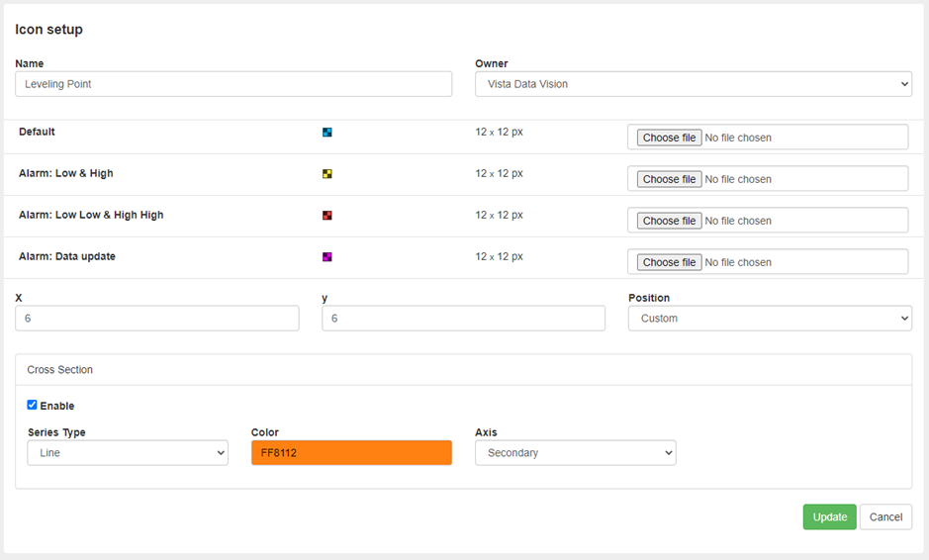
Task: Toggle the Cross Section Enable checkbox
Action: point(32,405)
